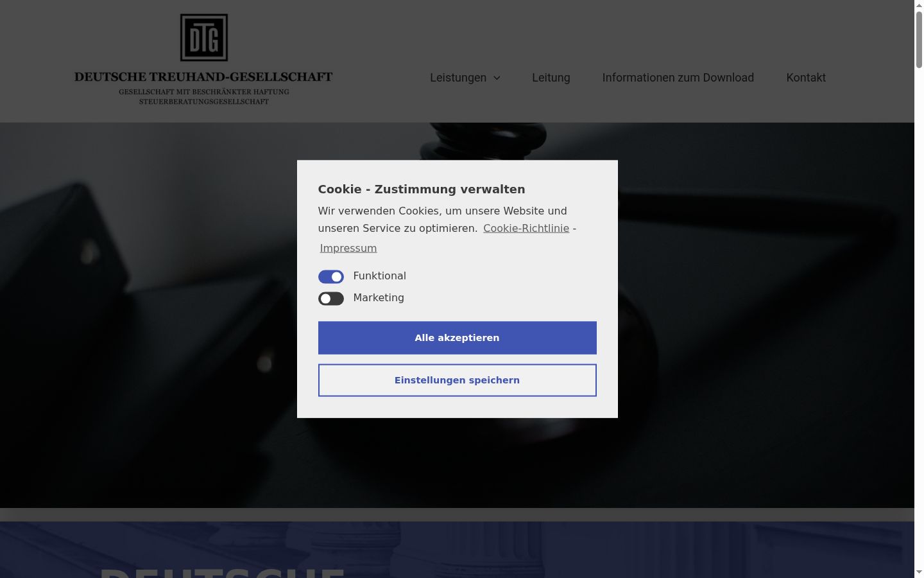924x578 pixels.
Task: Click the Alle akzeptieren button
Action: click(x=458, y=338)
